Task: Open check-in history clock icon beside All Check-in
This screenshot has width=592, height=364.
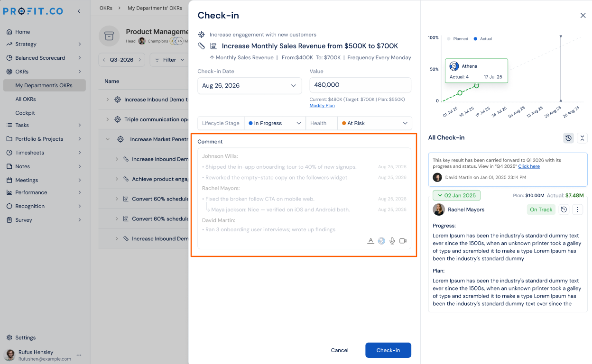Action: click(x=568, y=138)
